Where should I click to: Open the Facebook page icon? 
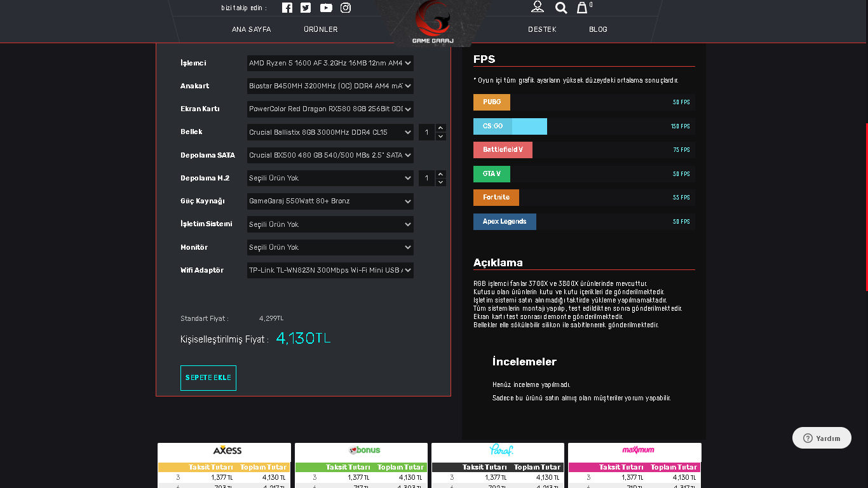click(287, 8)
